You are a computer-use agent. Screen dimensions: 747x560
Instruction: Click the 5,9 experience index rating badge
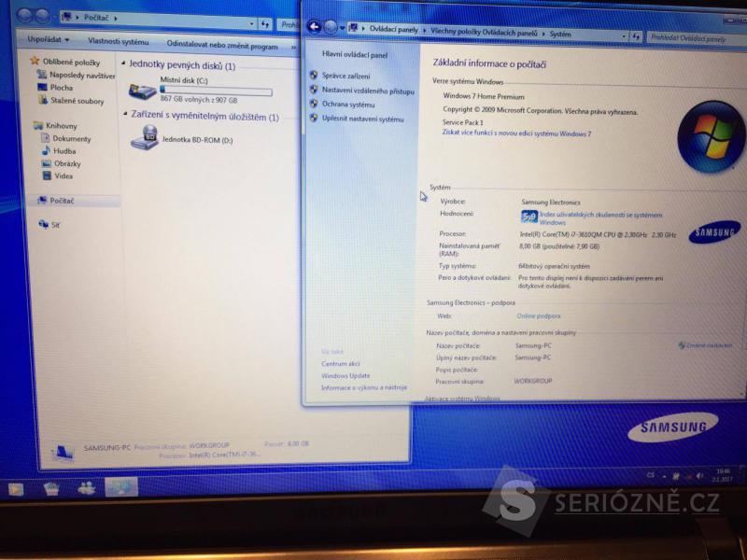529,217
